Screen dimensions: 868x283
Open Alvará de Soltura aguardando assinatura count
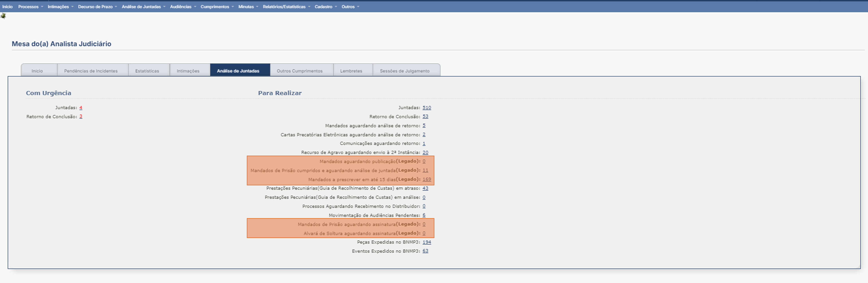point(424,233)
